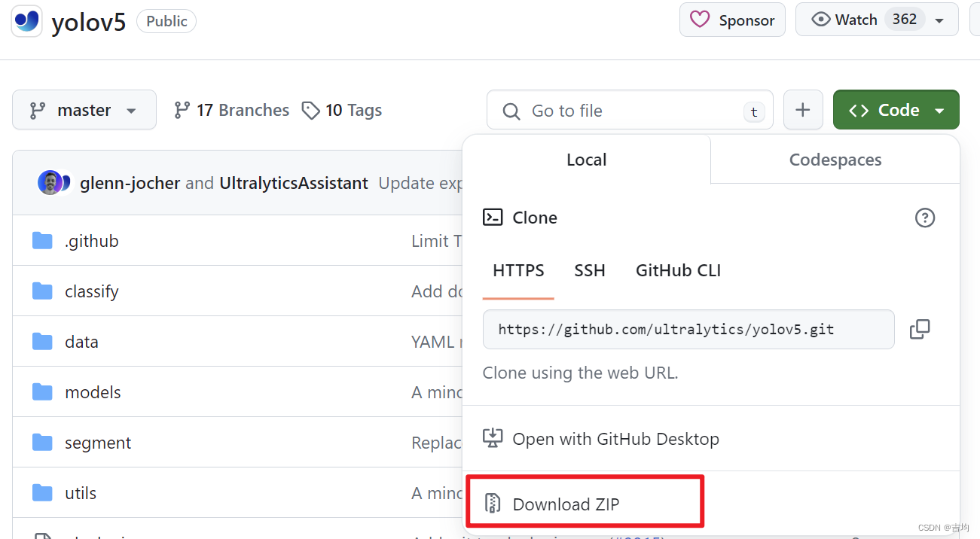Switch to the Codespaces tab
The height and width of the screenshot is (539, 980).
pos(835,160)
